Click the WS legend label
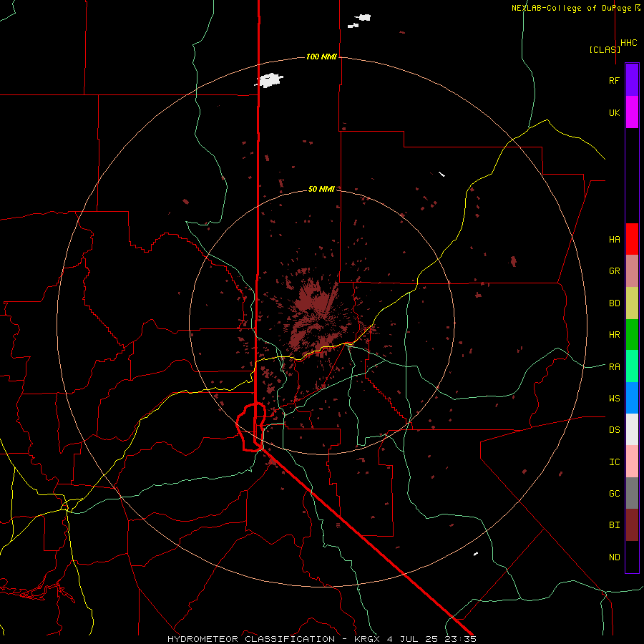Image resolution: width=644 pixels, height=644 pixels. pyautogui.click(x=614, y=398)
